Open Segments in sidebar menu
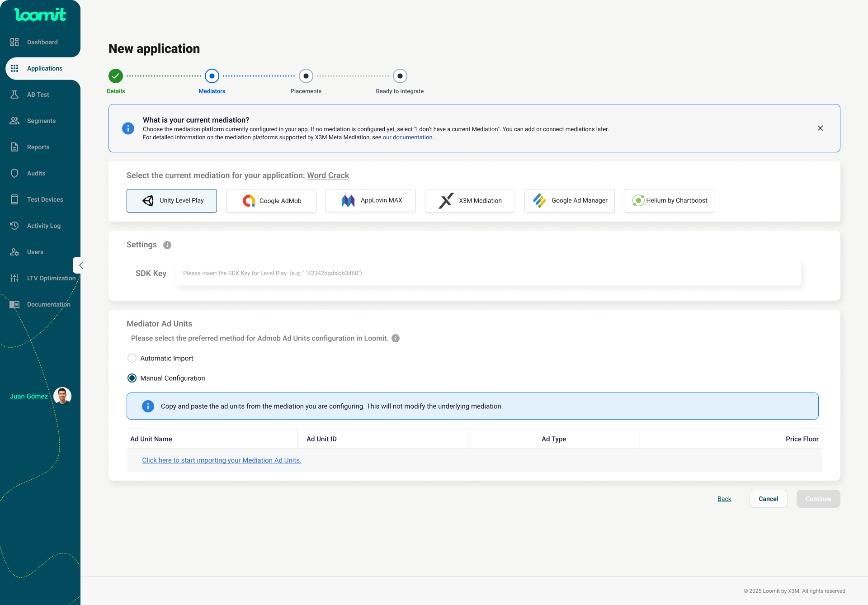Viewport: 868px width, 605px height. (41, 121)
